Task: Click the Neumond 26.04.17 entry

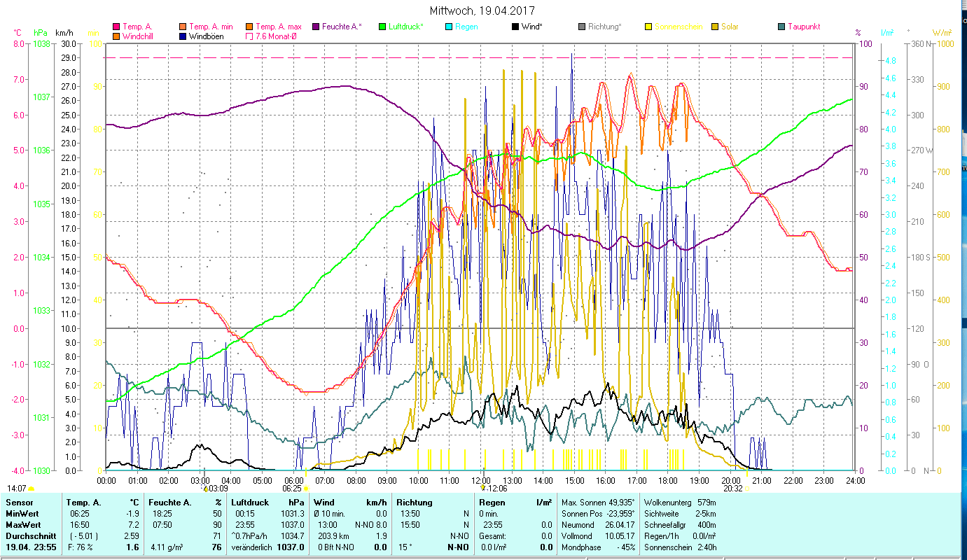Action: click(x=599, y=525)
